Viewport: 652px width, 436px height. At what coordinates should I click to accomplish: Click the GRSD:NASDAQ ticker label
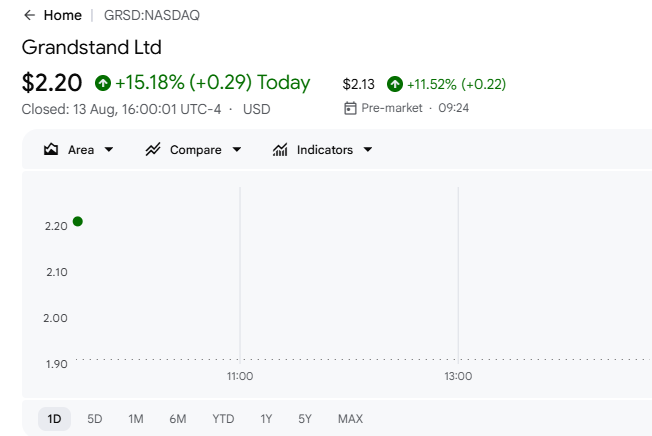point(152,15)
